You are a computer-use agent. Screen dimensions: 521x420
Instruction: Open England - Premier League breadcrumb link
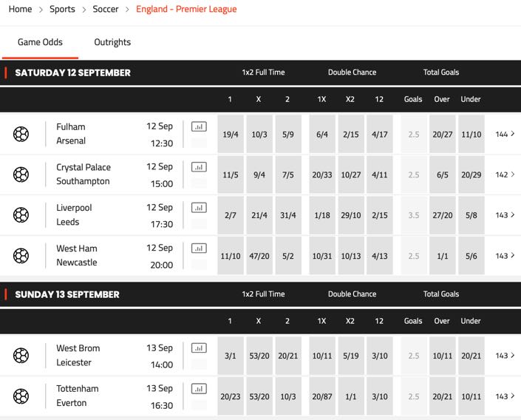coord(186,9)
